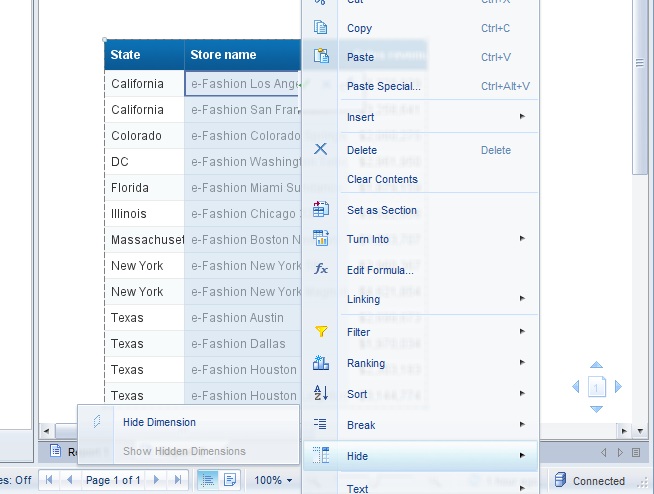Image resolution: width=654 pixels, height=494 pixels.
Task: Expand the Insert submenu arrow
Action: coord(522,116)
